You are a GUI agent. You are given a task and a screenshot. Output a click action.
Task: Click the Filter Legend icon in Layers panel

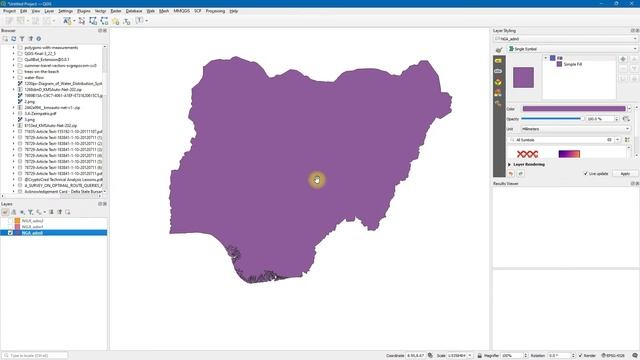click(x=31, y=212)
